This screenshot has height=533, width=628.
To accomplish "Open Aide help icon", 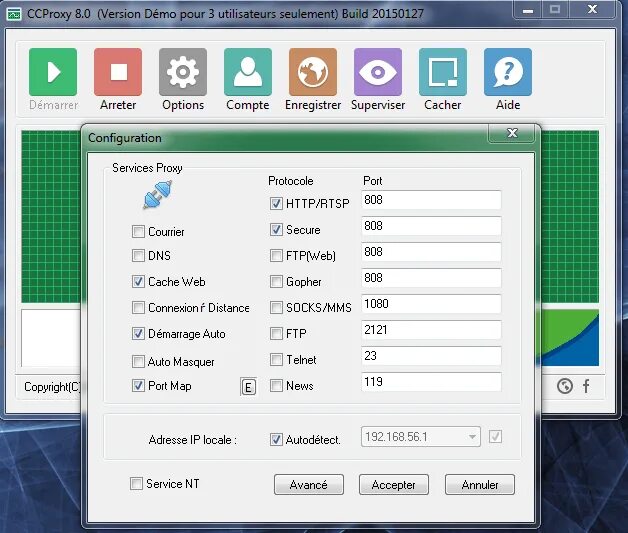I will pos(508,72).
